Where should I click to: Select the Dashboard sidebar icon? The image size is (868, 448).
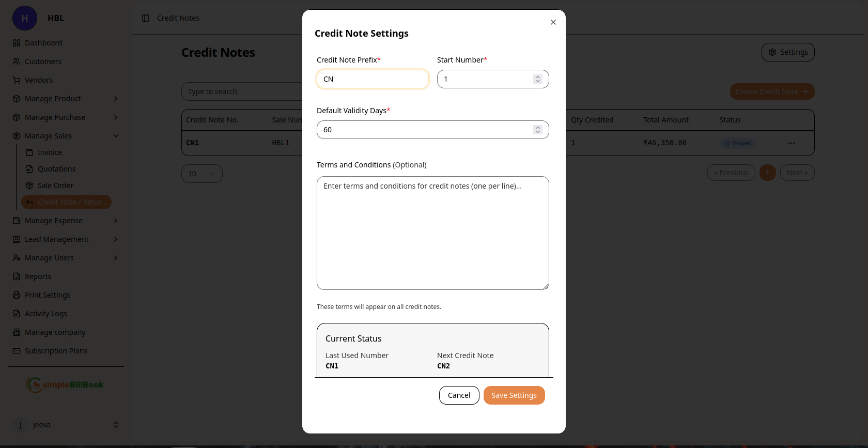click(x=16, y=42)
